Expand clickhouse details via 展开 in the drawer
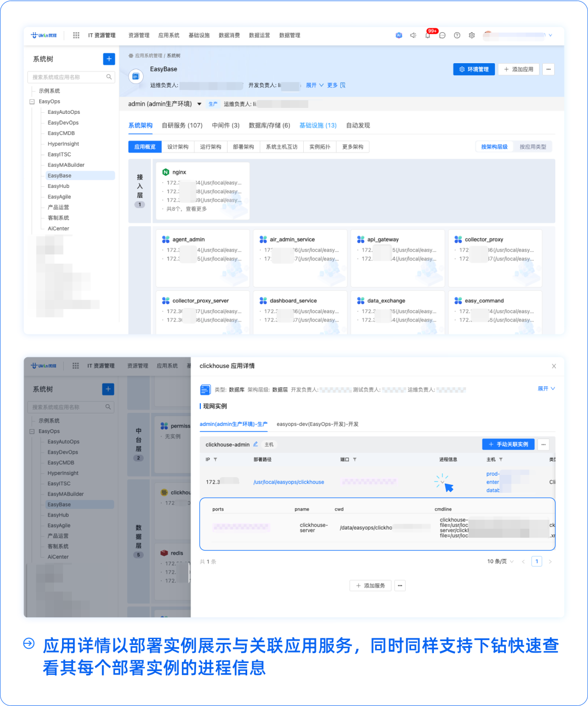The width and height of the screenshot is (588, 706). (546, 388)
